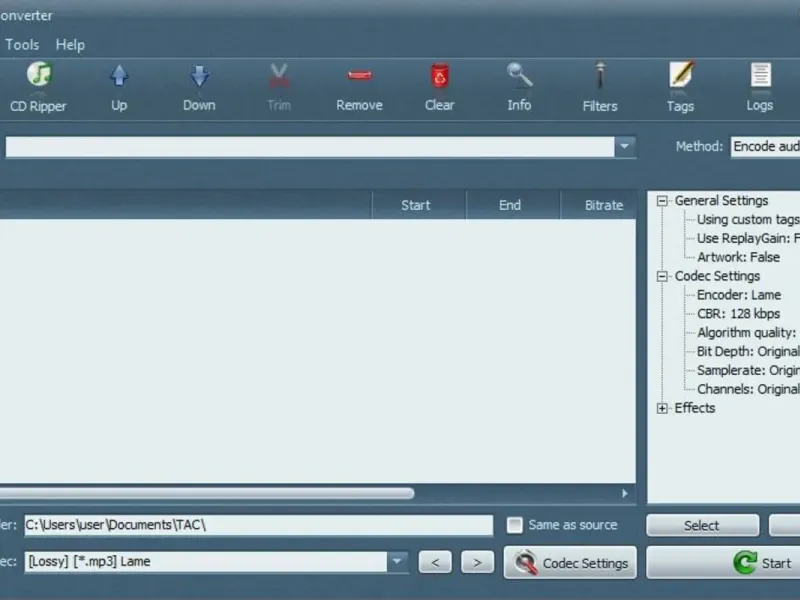Open the Logs viewer
Viewport: 800px width, 600px height.
point(760,87)
